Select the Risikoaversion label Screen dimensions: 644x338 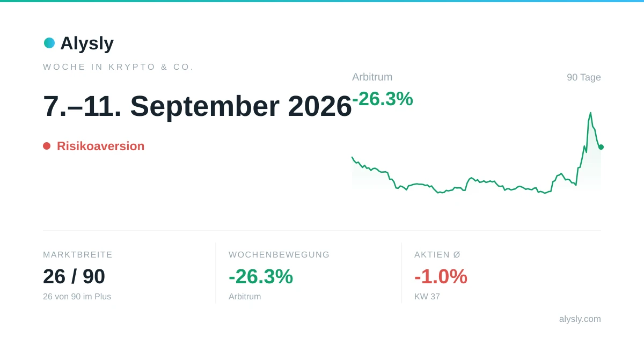101,146
